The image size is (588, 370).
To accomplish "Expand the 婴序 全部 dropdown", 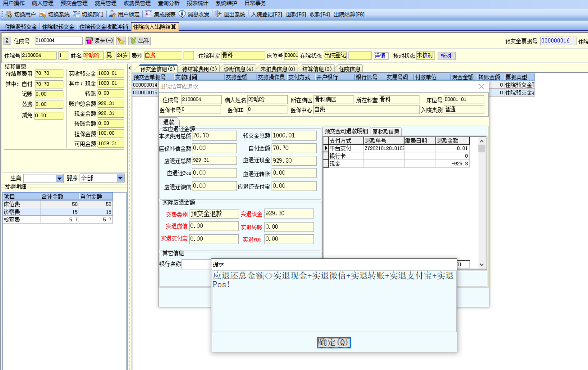I will pyautogui.click(x=120, y=178).
